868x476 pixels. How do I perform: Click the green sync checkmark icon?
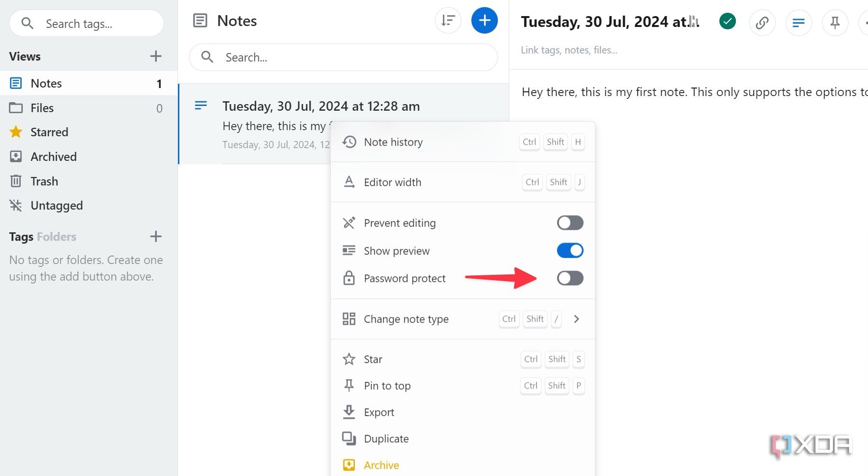point(727,22)
